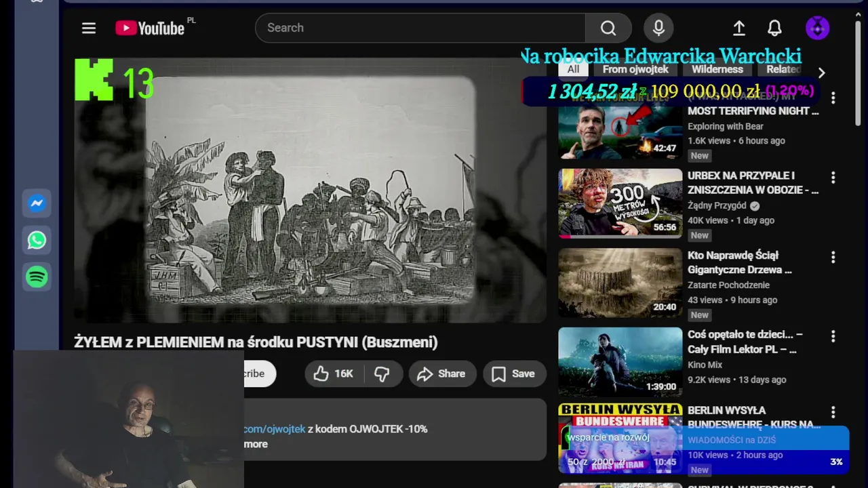868x488 pixels.
Task: Select the Related filter chip
Action: click(x=783, y=69)
